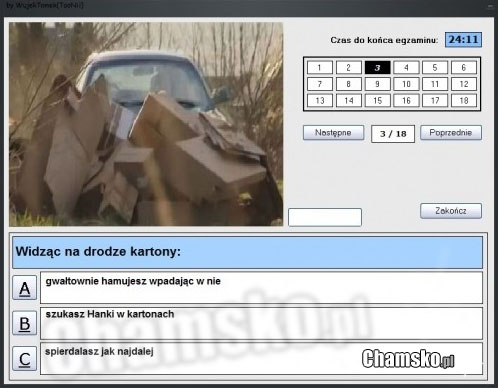Click the answer text 'szukasz Hanki w kartonach'
This screenshot has width=498, height=388.
coord(110,314)
